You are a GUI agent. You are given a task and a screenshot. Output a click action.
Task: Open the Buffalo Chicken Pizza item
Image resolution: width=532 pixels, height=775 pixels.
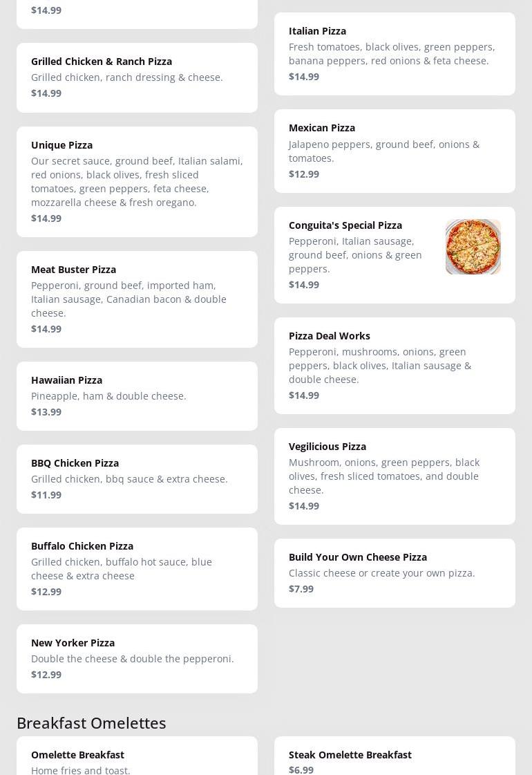point(137,568)
